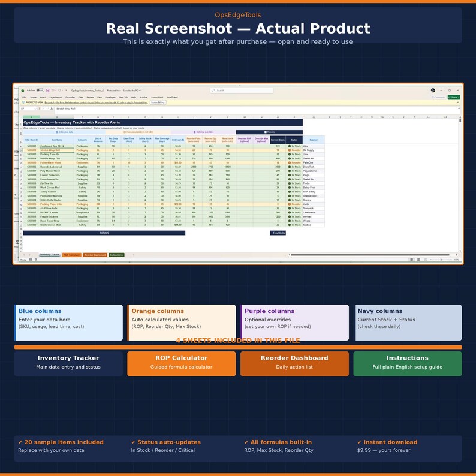Click the Comments button

(x=438, y=97)
